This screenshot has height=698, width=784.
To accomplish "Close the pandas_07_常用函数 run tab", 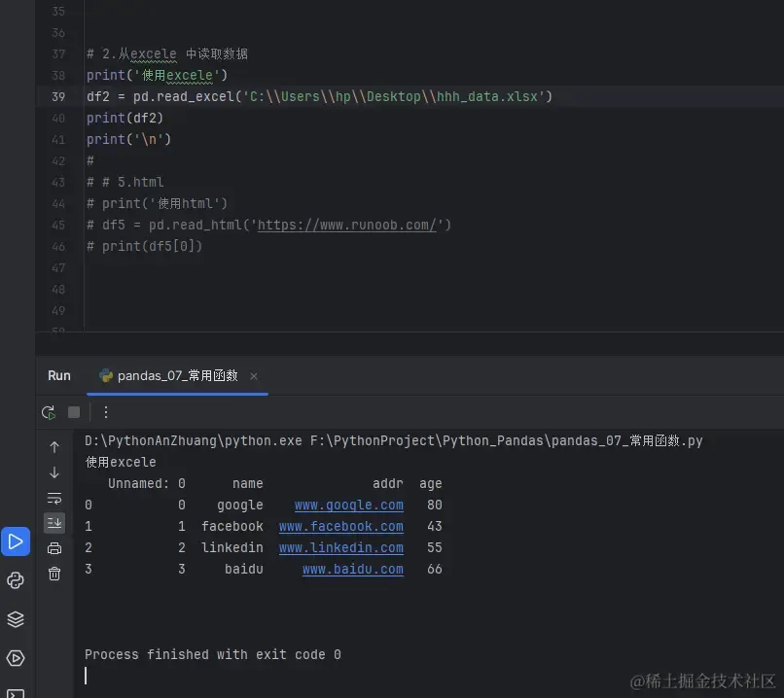I will (x=254, y=376).
